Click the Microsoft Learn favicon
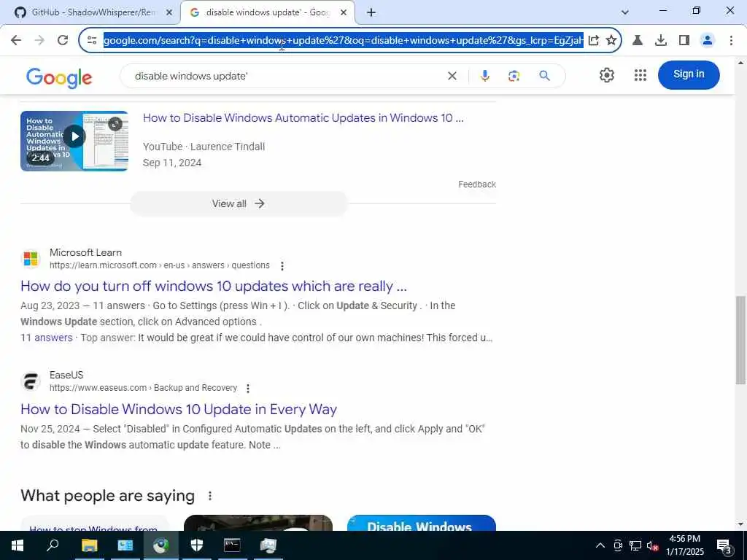The width and height of the screenshot is (747, 560). (x=31, y=259)
